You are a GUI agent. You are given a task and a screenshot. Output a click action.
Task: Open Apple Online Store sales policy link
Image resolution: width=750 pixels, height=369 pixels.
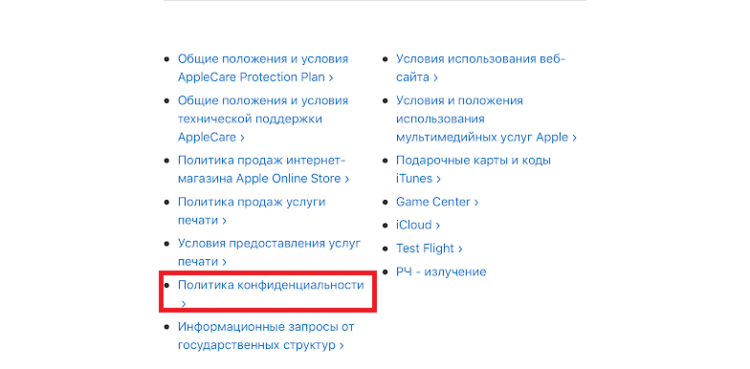(264, 169)
